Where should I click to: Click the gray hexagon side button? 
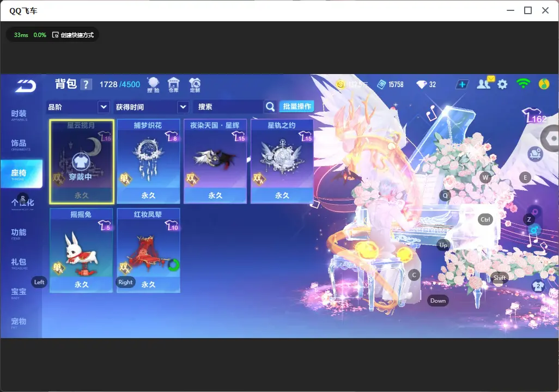point(551,138)
